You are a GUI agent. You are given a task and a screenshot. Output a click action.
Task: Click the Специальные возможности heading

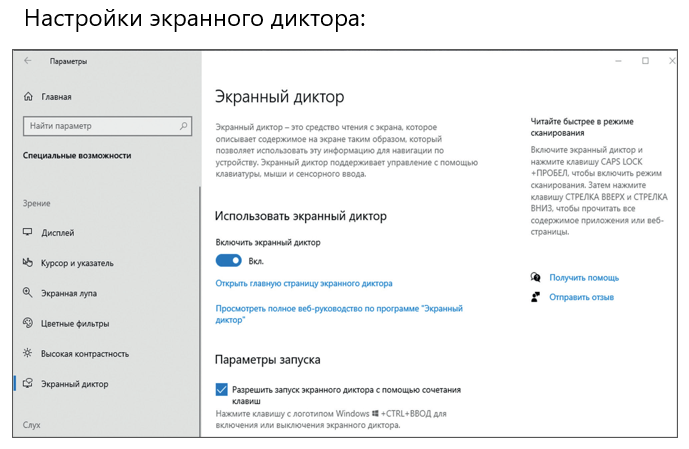point(77,156)
